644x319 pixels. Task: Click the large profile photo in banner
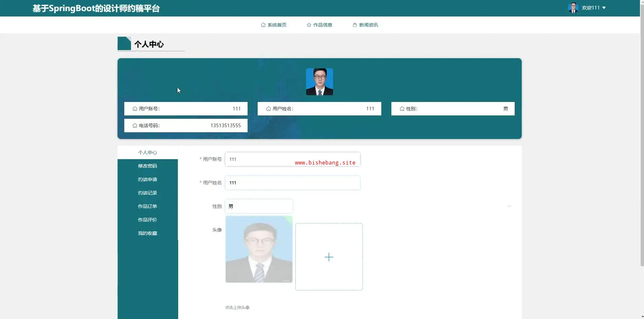click(319, 82)
